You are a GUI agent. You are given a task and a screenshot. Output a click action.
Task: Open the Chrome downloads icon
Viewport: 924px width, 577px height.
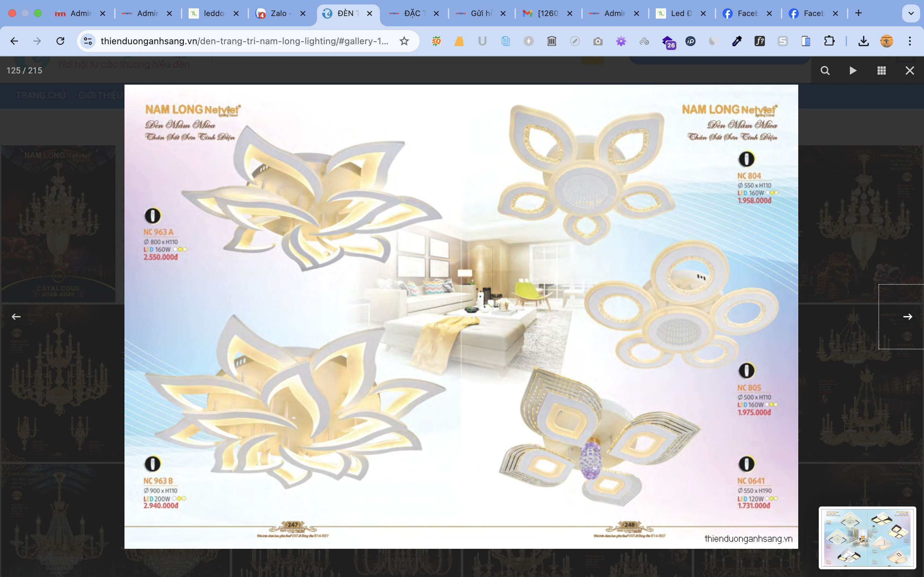[x=863, y=41]
